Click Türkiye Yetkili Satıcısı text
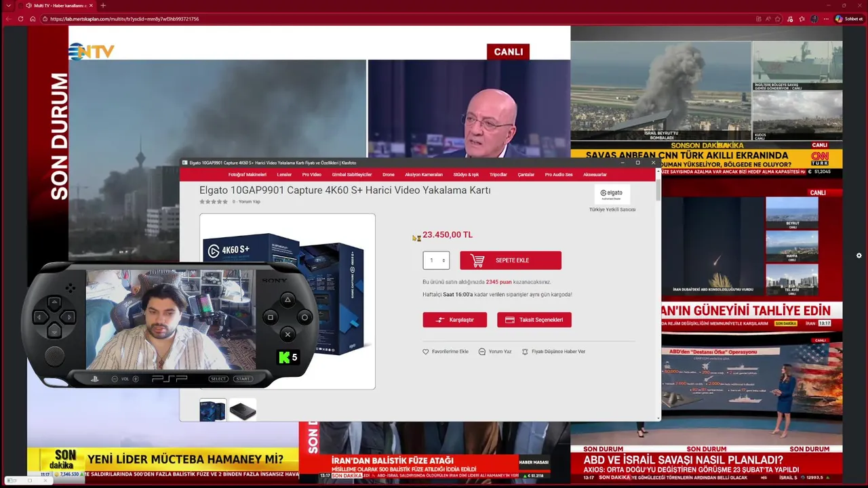The image size is (868, 488). pos(612,209)
